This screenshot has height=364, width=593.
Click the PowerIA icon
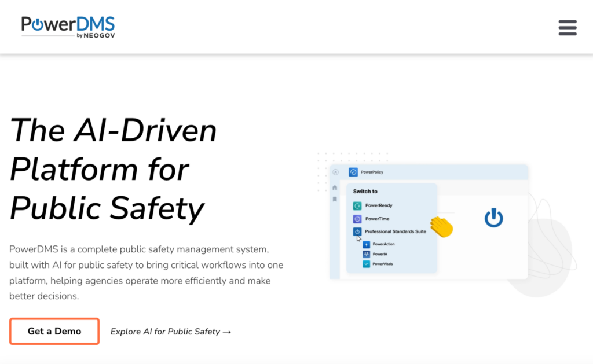coord(366,254)
